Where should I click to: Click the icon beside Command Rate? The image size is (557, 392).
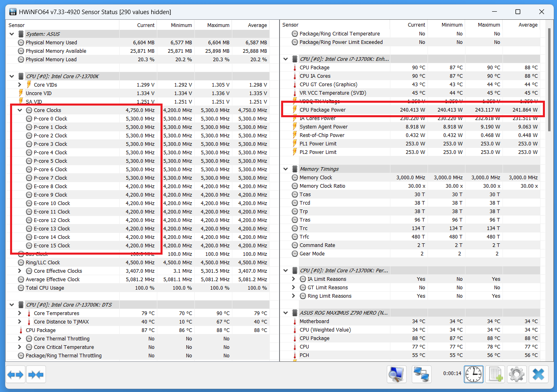(x=295, y=245)
